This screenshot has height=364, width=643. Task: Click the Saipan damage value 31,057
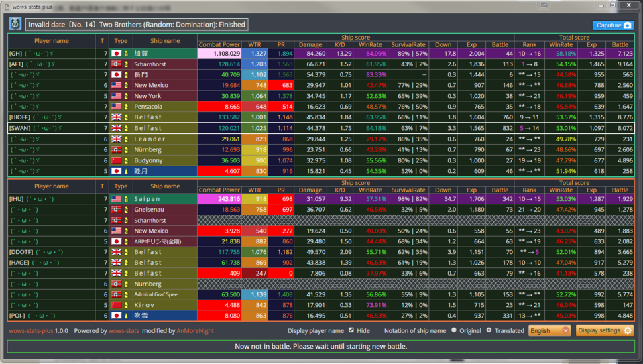coord(316,199)
